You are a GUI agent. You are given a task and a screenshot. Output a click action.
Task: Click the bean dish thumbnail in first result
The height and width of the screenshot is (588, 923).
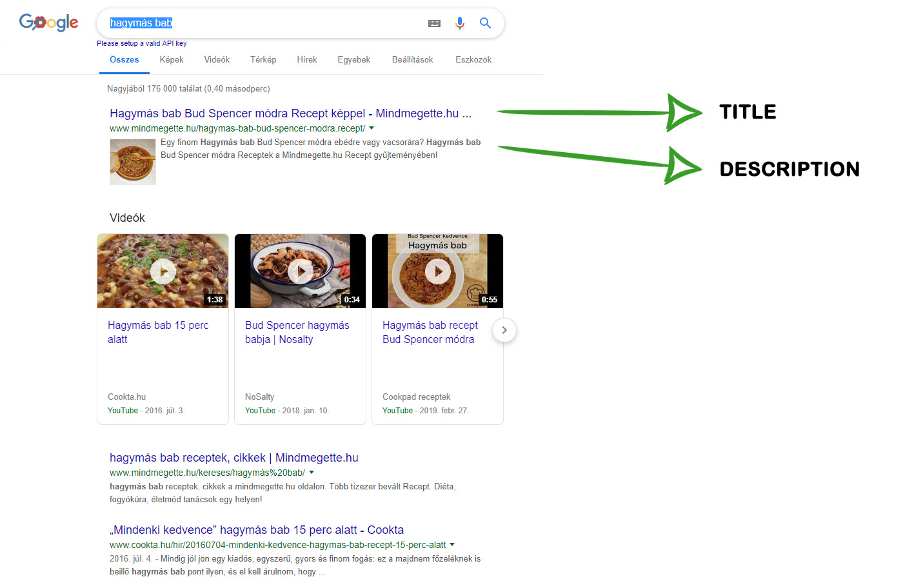pos(133,162)
